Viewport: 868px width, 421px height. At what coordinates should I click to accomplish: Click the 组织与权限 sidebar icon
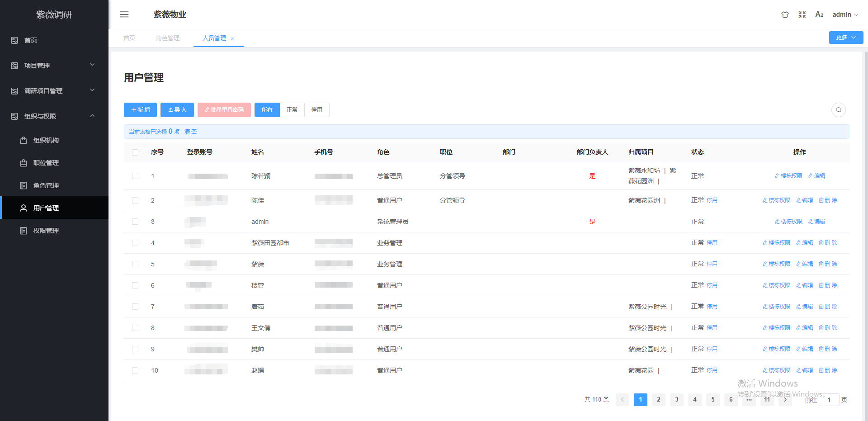pos(14,116)
